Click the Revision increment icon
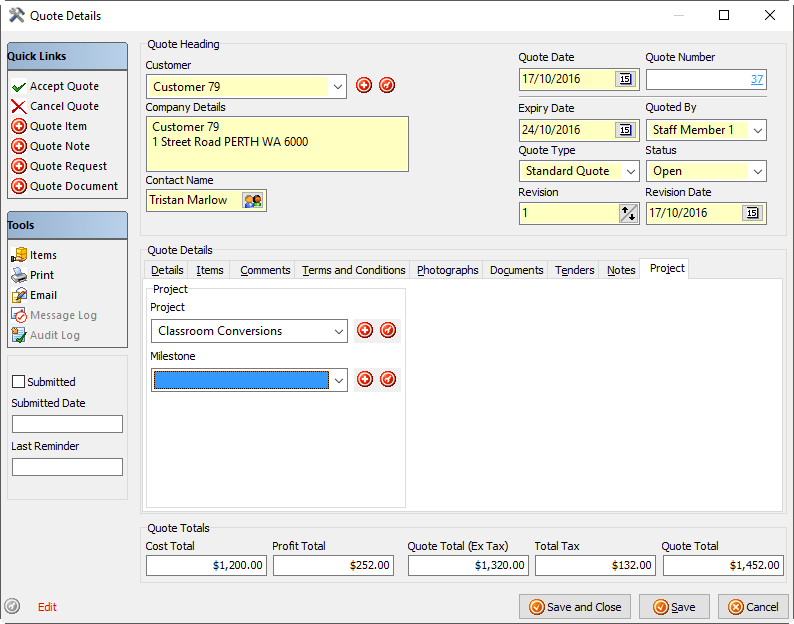 coord(628,213)
